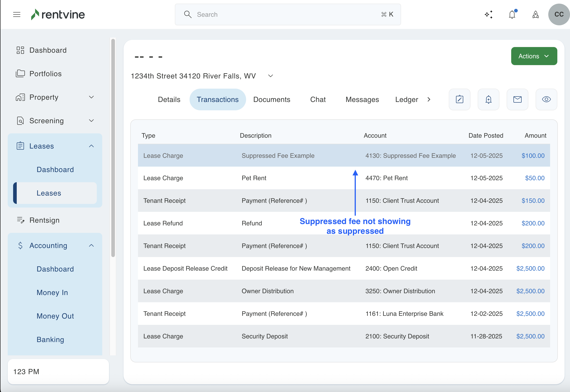Open the hamburger menu icon
570x392 pixels.
(17, 14)
